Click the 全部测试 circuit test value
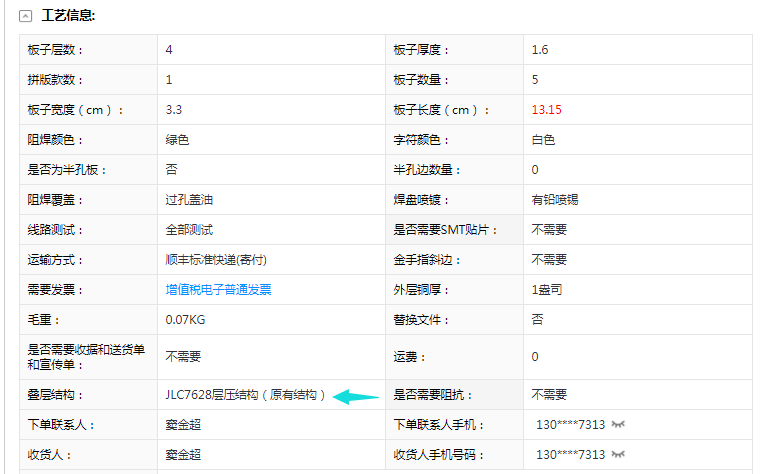Viewport: 766px width, 474px height. [189, 229]
